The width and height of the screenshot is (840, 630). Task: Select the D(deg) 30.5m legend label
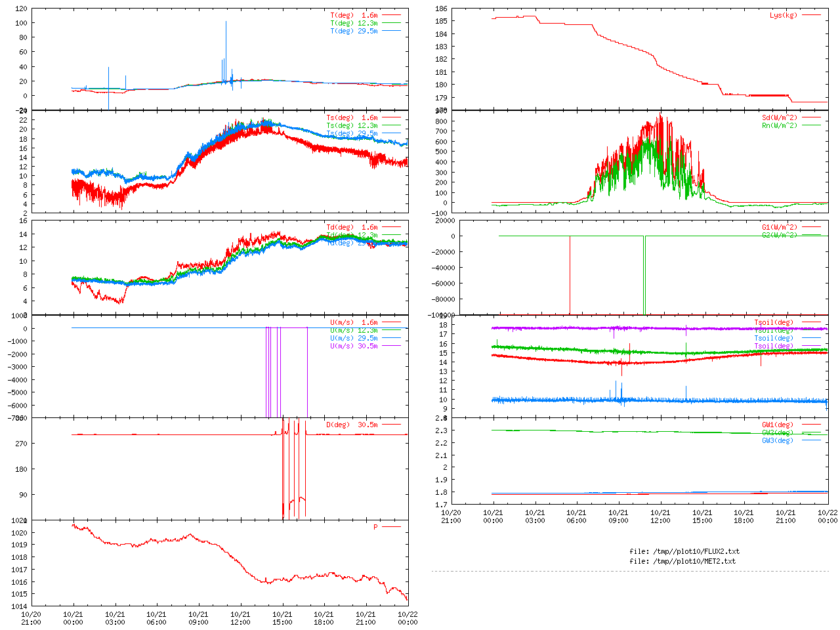[352, 425]
